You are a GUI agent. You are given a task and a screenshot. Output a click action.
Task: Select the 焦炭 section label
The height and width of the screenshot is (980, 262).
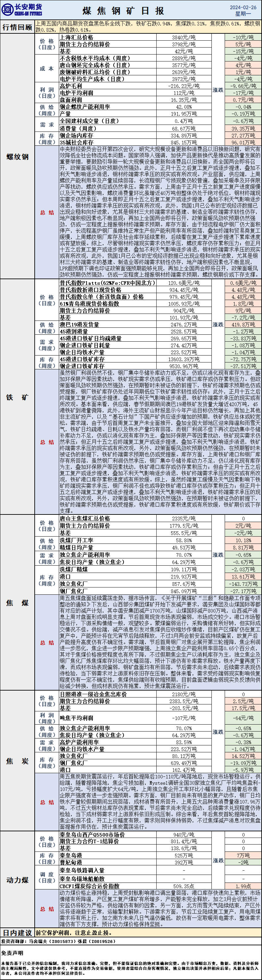pyautogui.click(x=18, y=761)
